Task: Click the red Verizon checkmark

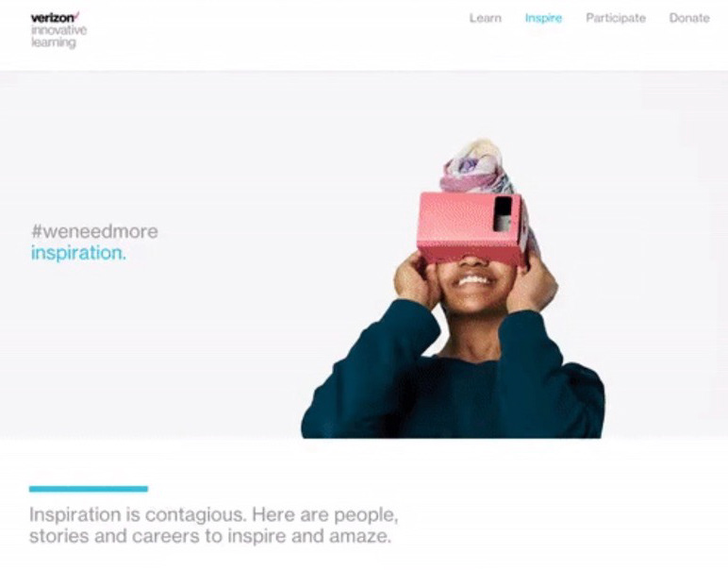Action: point(76,16)
